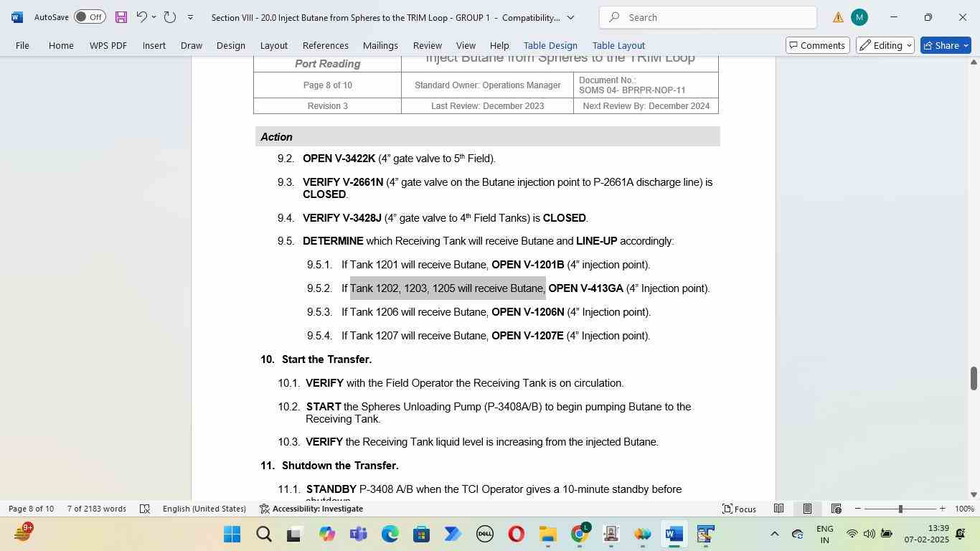
Task: Click the Share button
Action: tap(946, 45)
